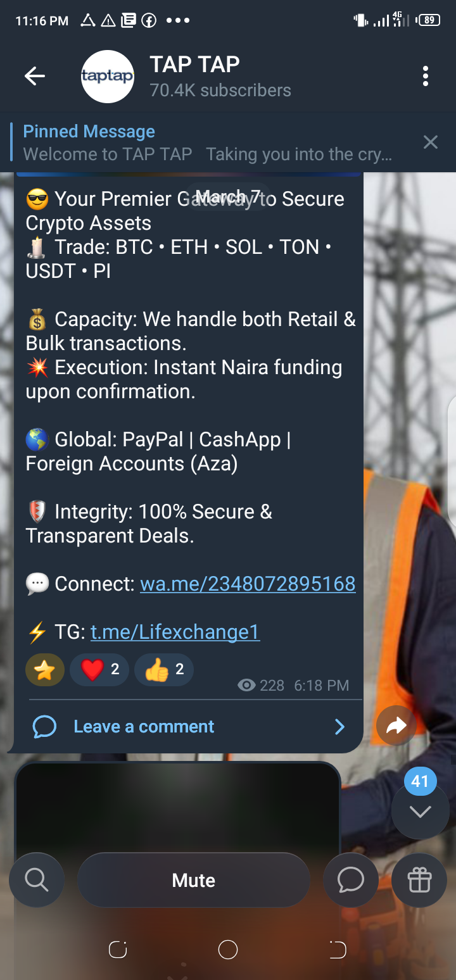Jump to latest with unread down arrow
Image resolution: width=456 pixels, height=980 pixels.
(x=420, y=811)
